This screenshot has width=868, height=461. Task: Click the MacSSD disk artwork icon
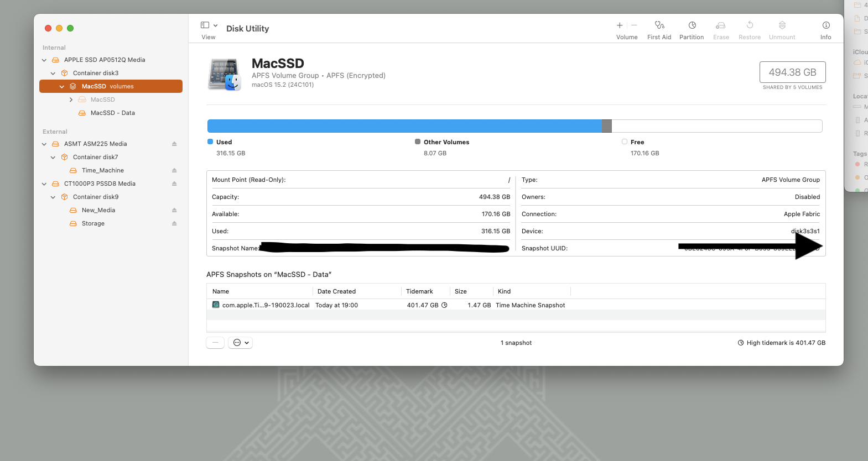pyautogui.click(x=224, y=75)
